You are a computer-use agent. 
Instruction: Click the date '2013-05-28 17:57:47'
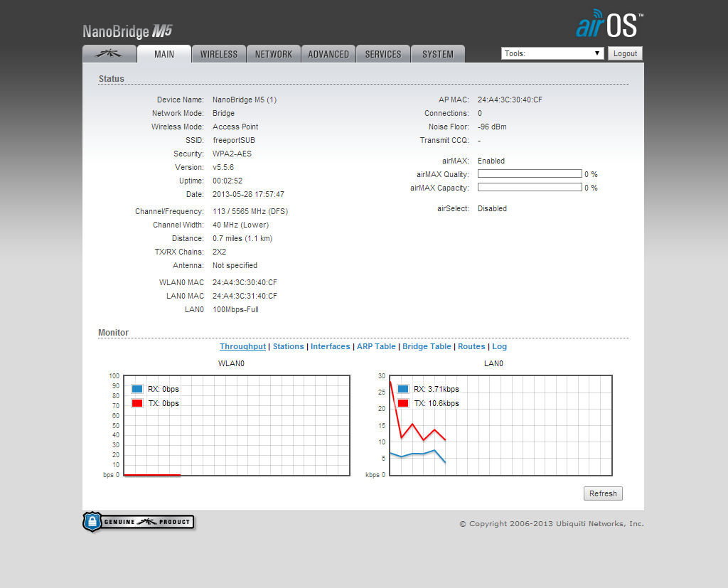coord(248,194)
